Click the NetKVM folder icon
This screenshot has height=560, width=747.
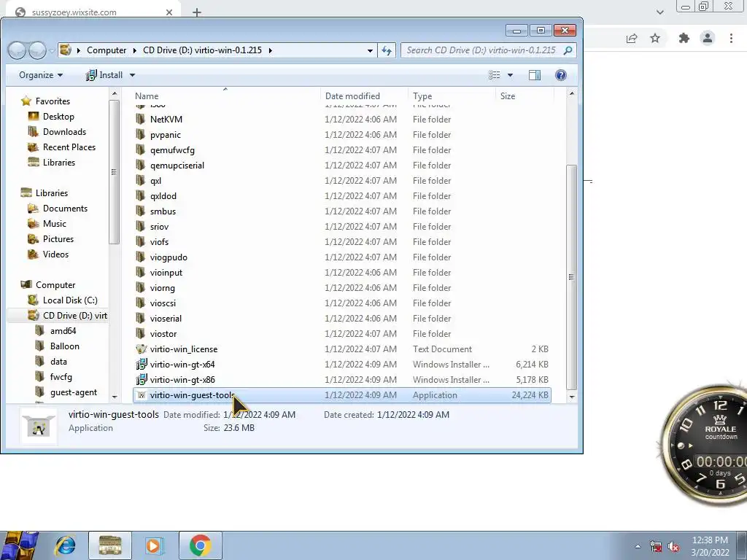(141, 119)
